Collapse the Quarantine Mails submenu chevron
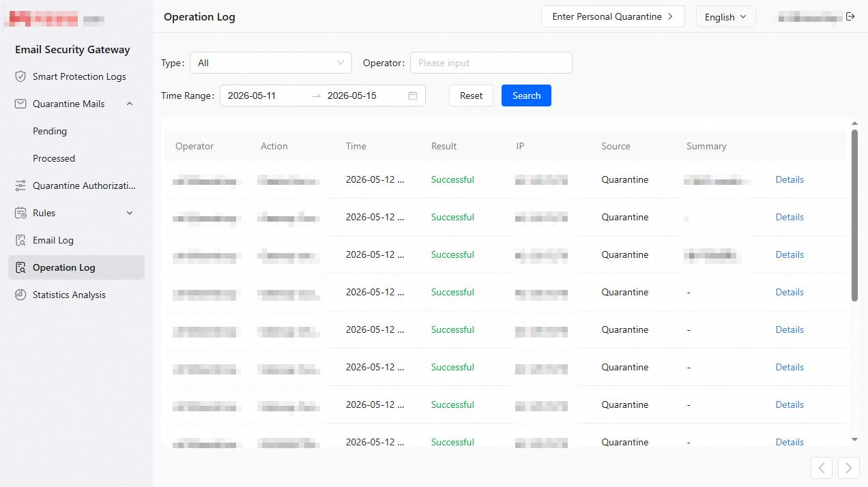This screenshot has height=487, width=868. [x=130, y=104]
